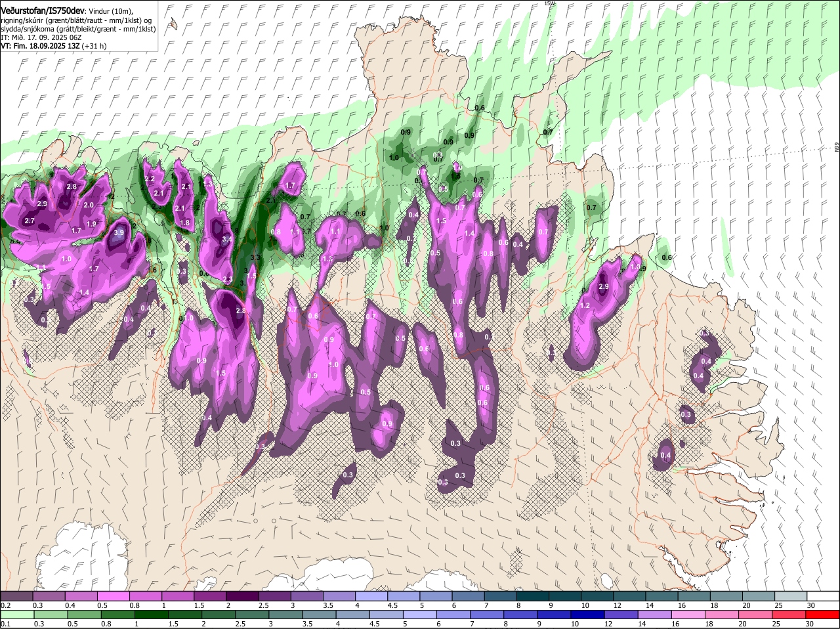Select upper scale swatch between 25 and 30
The height and width of the screenshot is (629, 840).
pyautogui.click(x=791, y=596)
